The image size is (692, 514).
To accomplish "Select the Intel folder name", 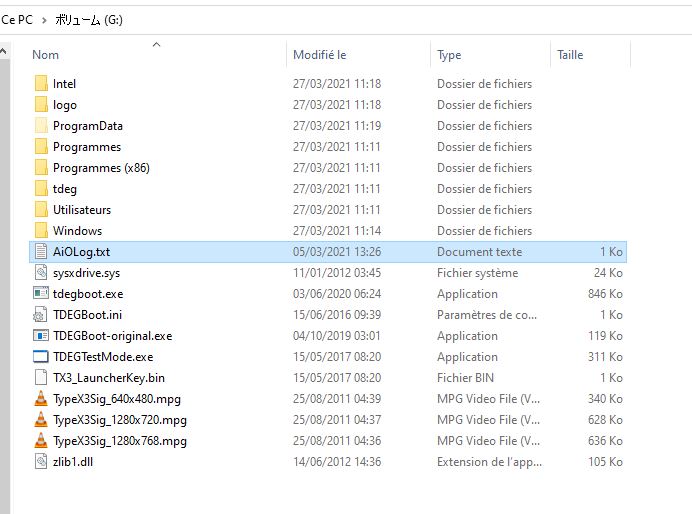I will pos(64,84).
